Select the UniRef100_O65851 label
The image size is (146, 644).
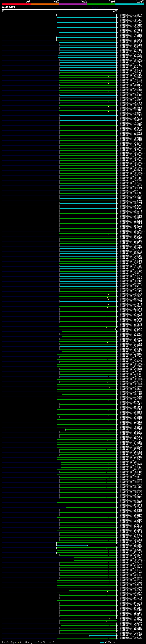pyautogui.click(x=131, y=590)
